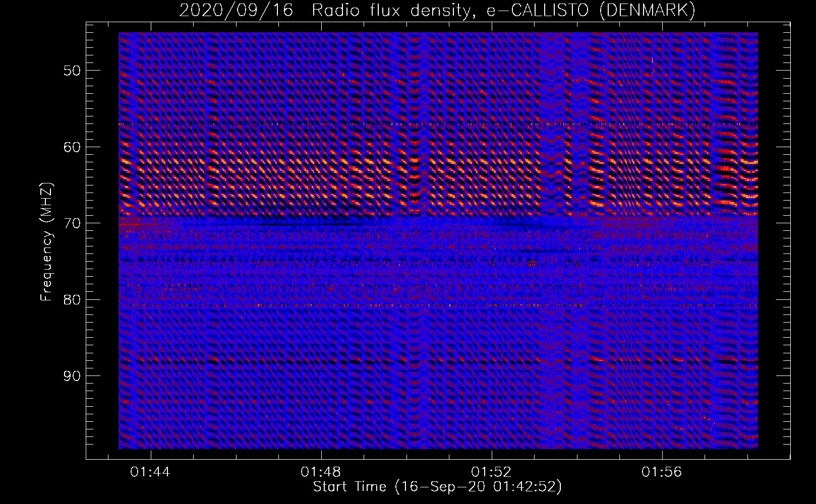Click the 80 MHz frequency tick label
Image resolution: width=816 pixels, height=504 pixels.
pyautogui.click(x=72, y=300)
